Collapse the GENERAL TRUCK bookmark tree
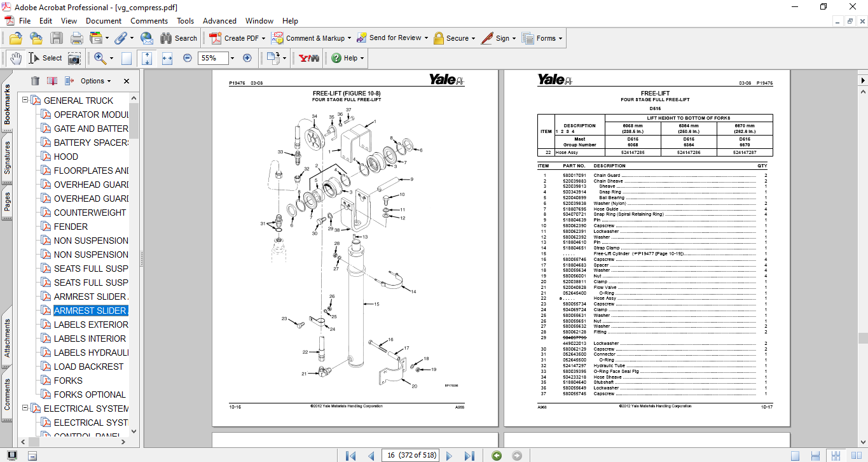868x462 pixels. [25, 101]
